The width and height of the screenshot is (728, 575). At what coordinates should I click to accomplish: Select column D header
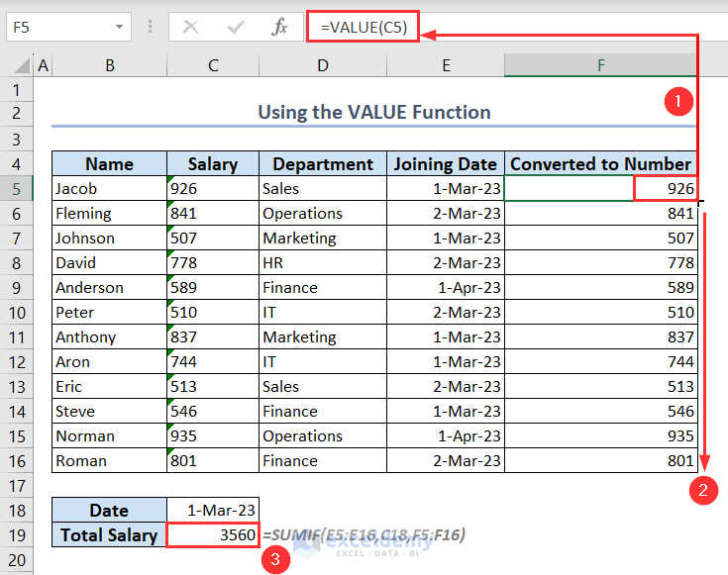[323, 65]
